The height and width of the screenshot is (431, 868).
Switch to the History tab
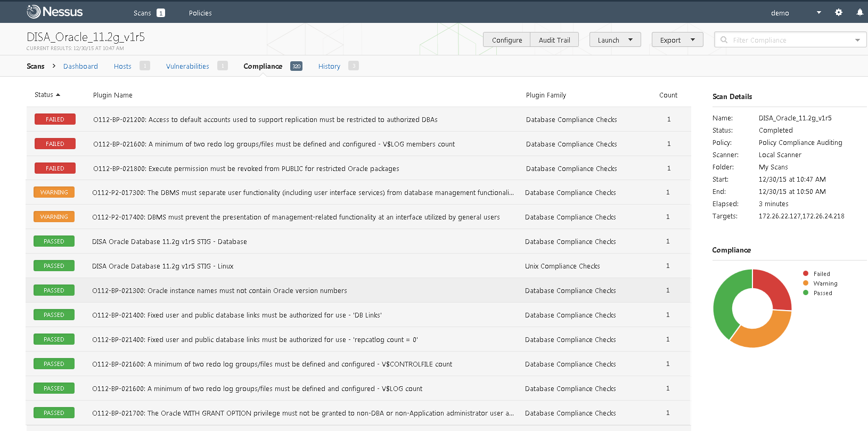pos(329,66)
